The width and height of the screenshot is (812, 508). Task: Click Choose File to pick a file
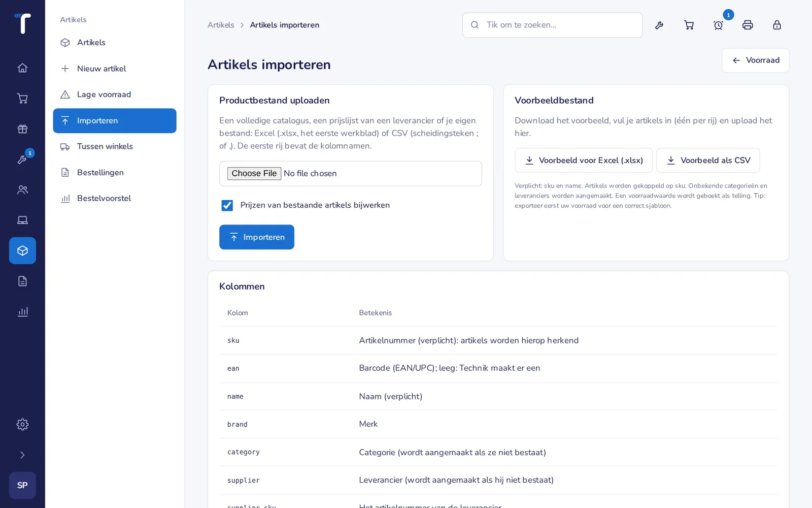point(254,173)
